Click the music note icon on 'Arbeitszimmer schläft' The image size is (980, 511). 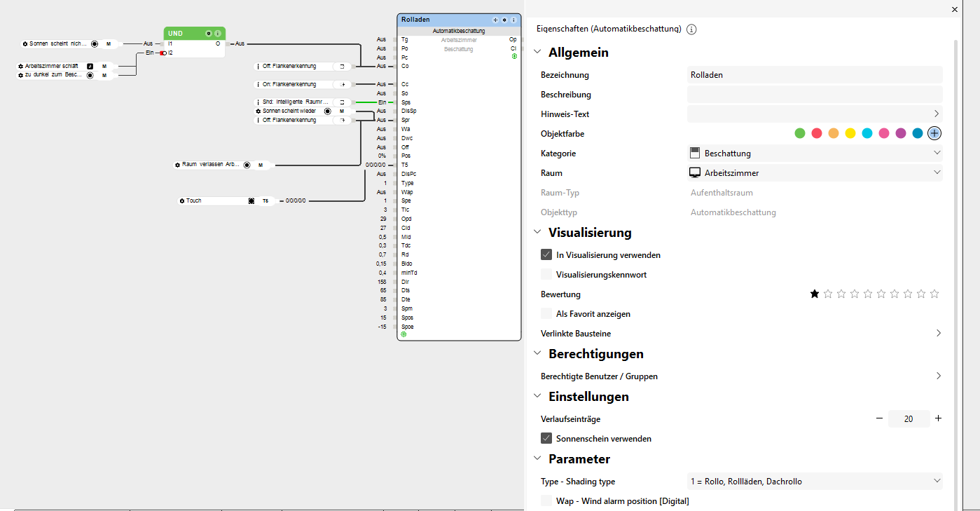(x=90, y=66)
